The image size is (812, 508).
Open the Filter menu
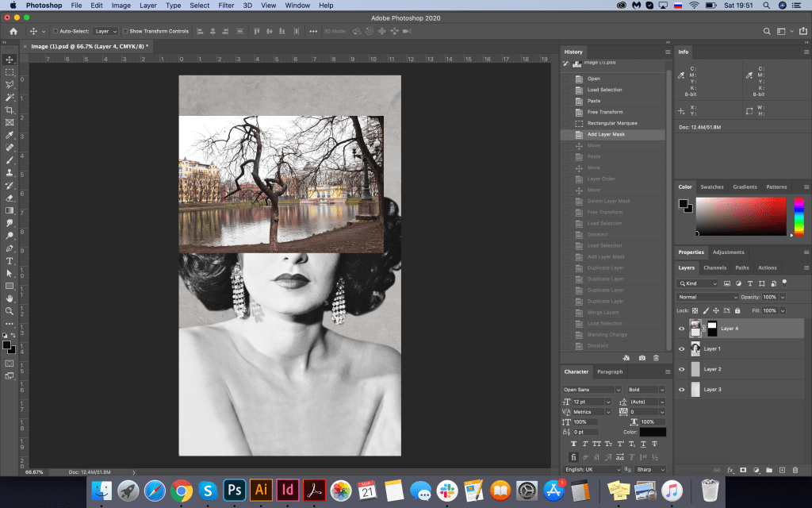tap(226, 6)
